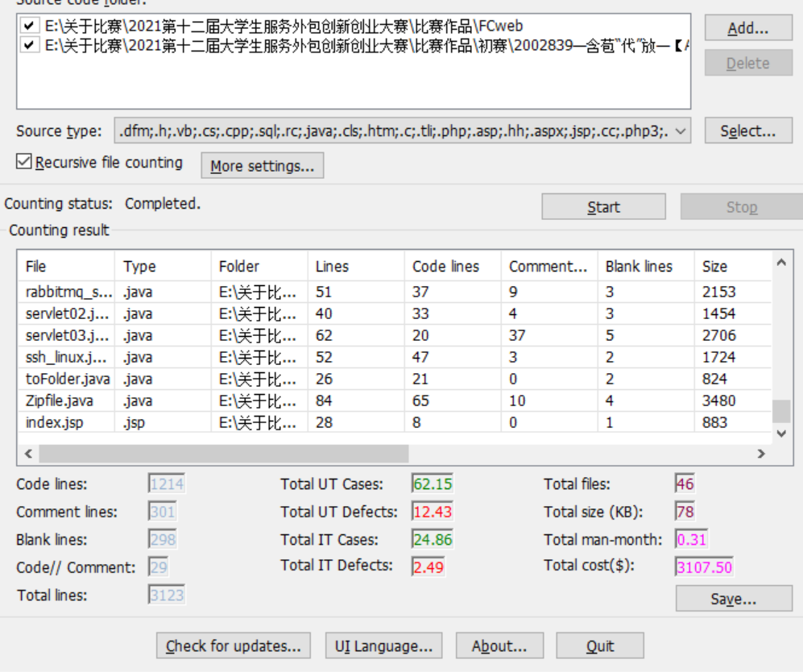
Task: Select the ssh_linux.j... file row
Action: pyautogui.click(x=395, y=357)
